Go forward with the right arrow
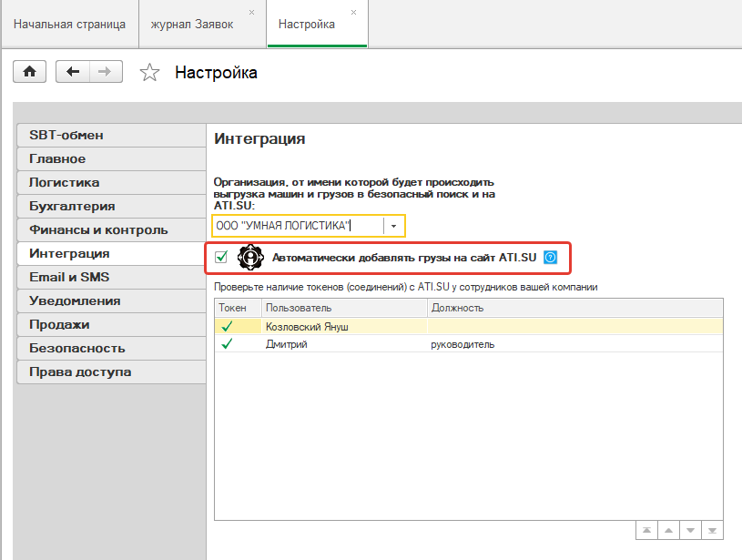This screenshot has width=742, height=560. [x=106, y=72]
